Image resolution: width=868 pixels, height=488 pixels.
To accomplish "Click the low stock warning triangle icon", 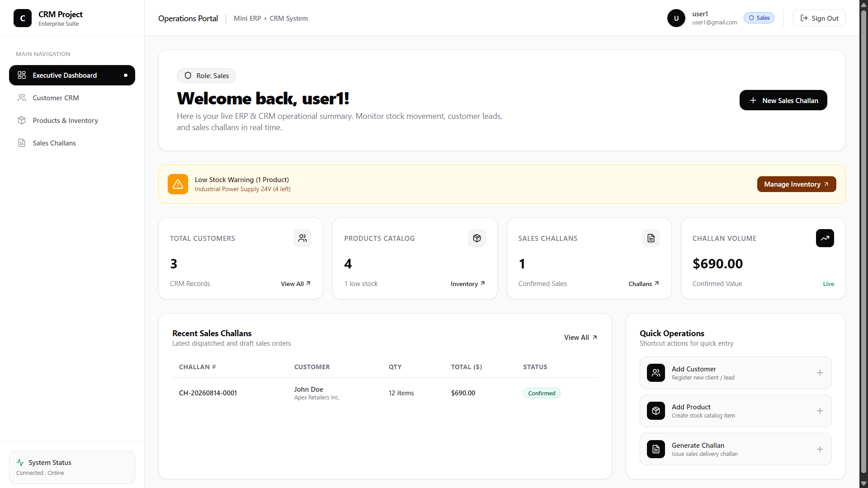I will point(178,184).
